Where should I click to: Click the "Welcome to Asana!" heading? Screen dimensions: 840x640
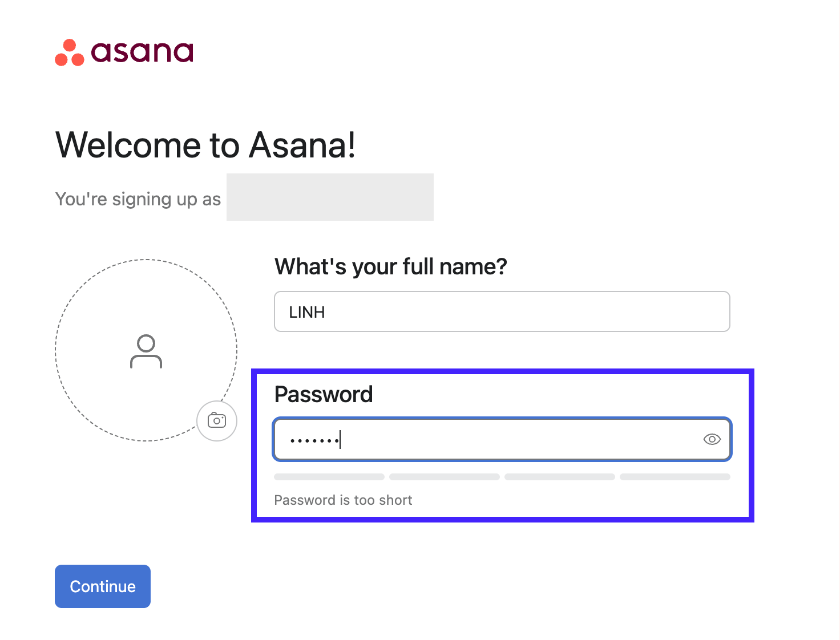[205, 145]
